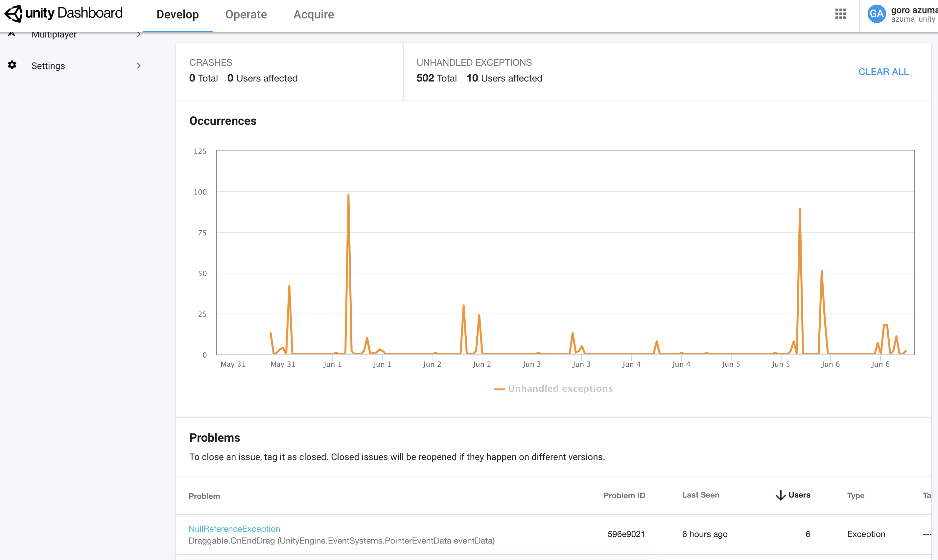Image resolution: width=938 pixels, height=560 pixels.
Task: Toggle Unhandled exceptions legend series
Action: pos(560,388)
